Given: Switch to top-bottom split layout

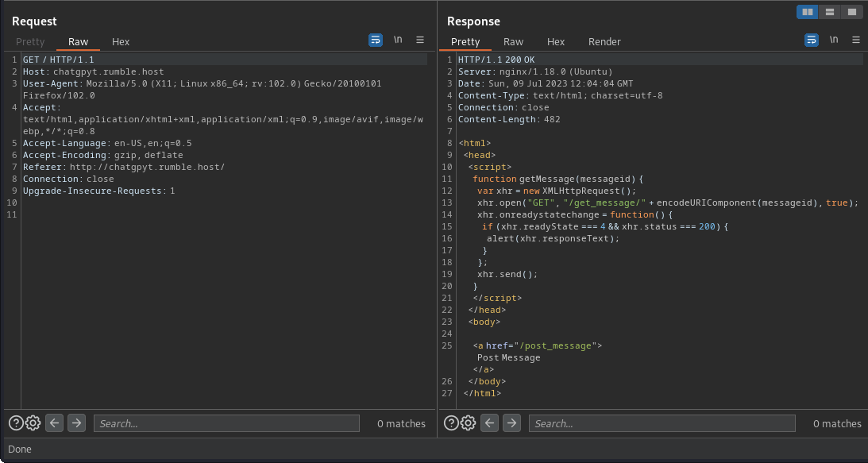Looking at the screenshot, I should (x=830, y=12).
